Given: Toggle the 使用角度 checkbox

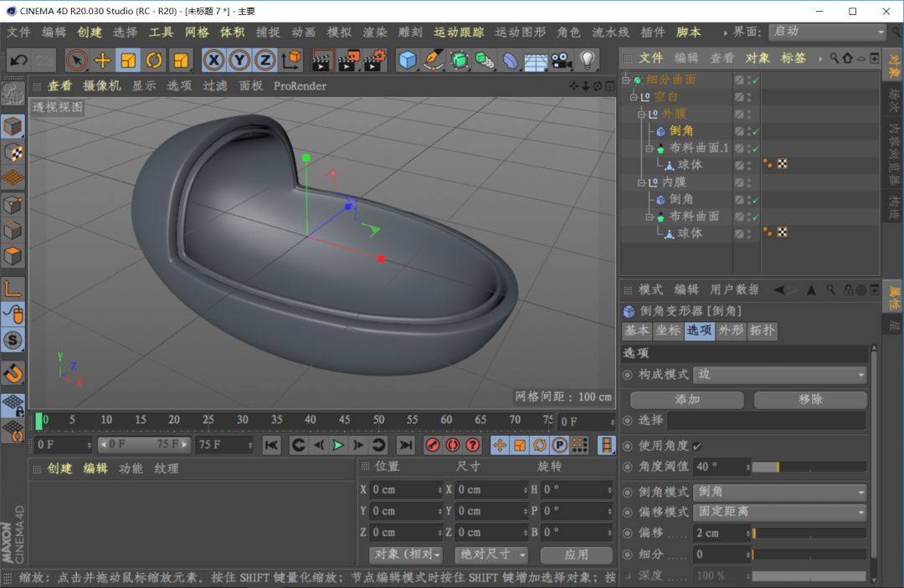Looking at the screenshot, I should [697, 446].
